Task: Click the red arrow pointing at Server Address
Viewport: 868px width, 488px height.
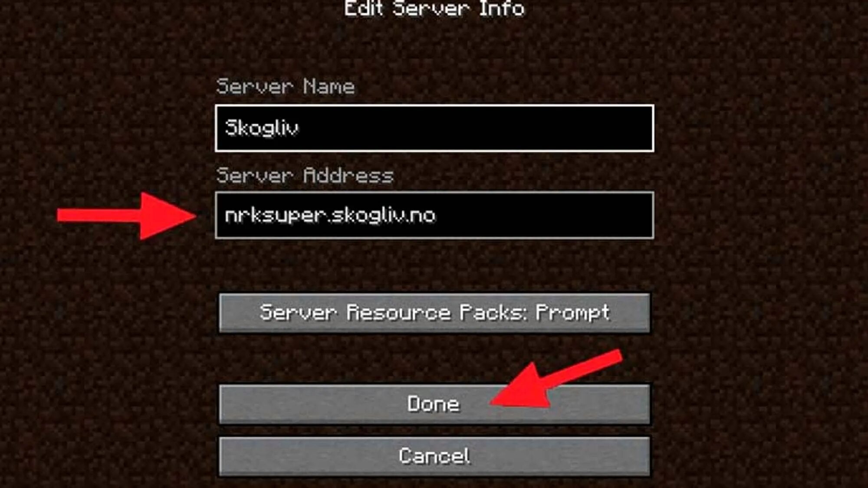Action: click(x=127, y=216)
